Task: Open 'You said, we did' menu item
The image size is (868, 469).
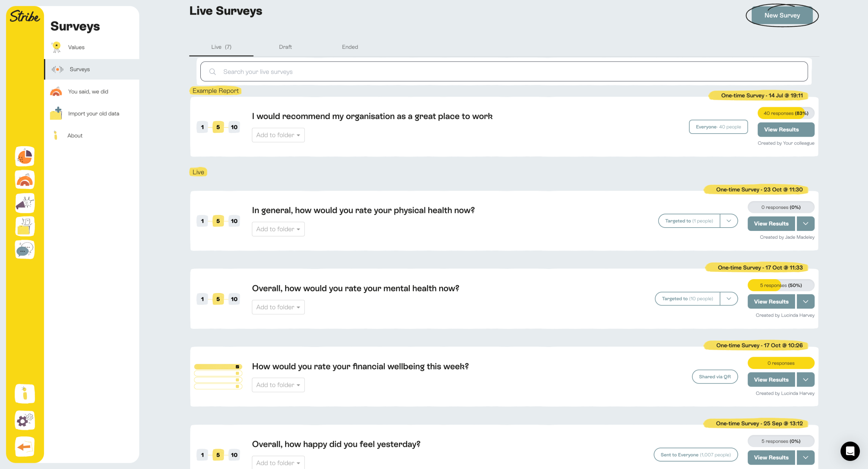Action: click(88, 92)
